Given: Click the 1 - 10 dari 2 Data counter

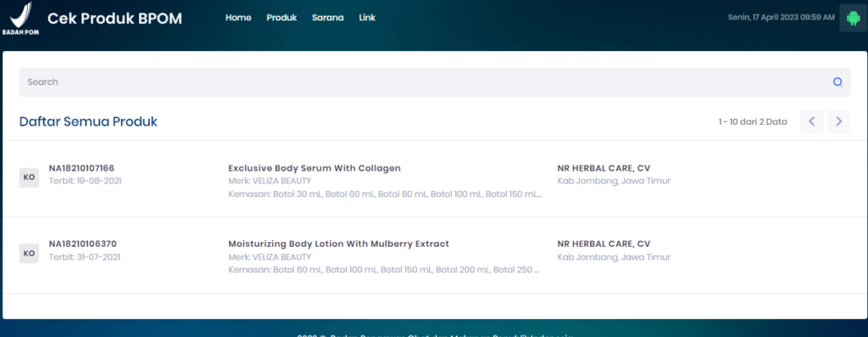Looking at the screenshot, I should pyautogui.click(x=753, y=122).
